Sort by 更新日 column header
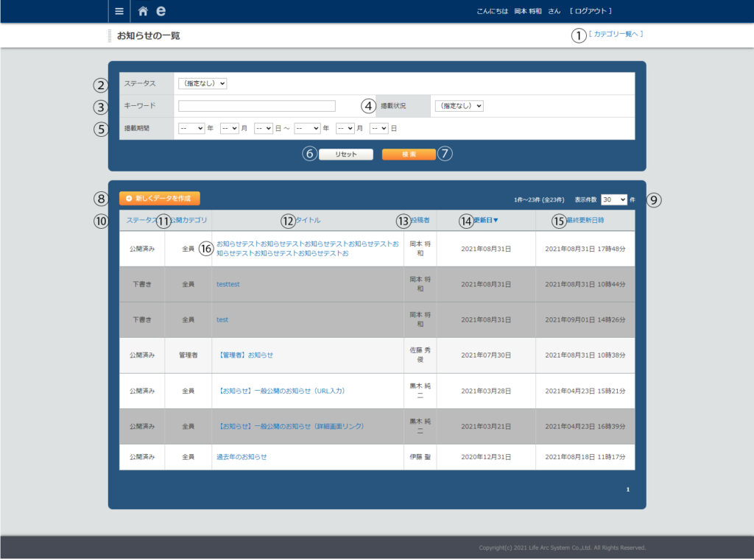 (487, 220)
